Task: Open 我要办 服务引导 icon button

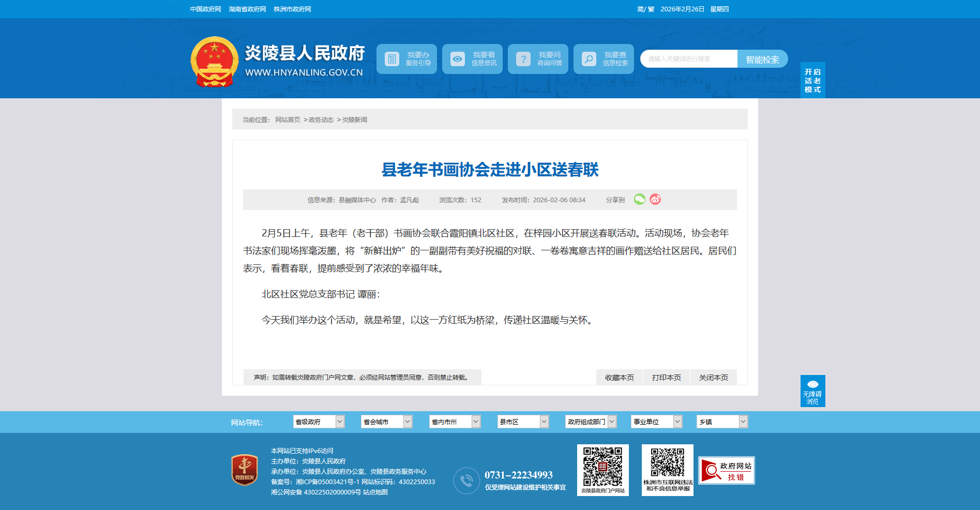Action: tap(406, 59)
